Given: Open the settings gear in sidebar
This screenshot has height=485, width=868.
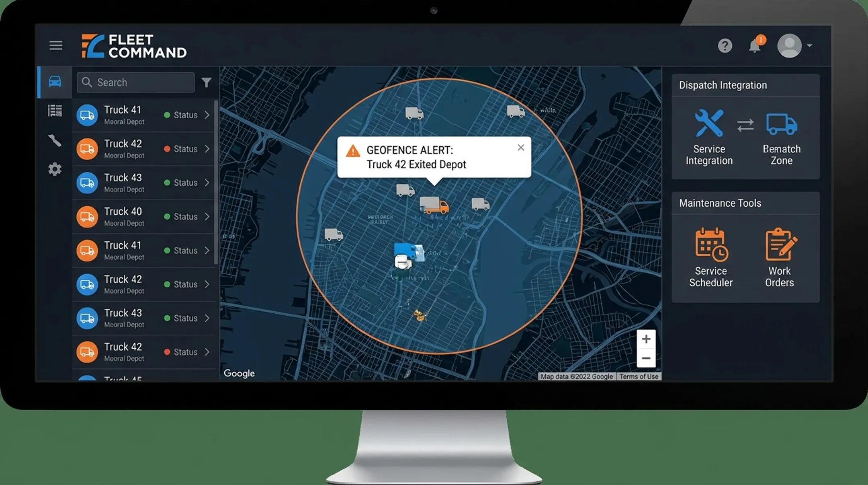Looking at the screenshot, I should [x=55, y=169].
